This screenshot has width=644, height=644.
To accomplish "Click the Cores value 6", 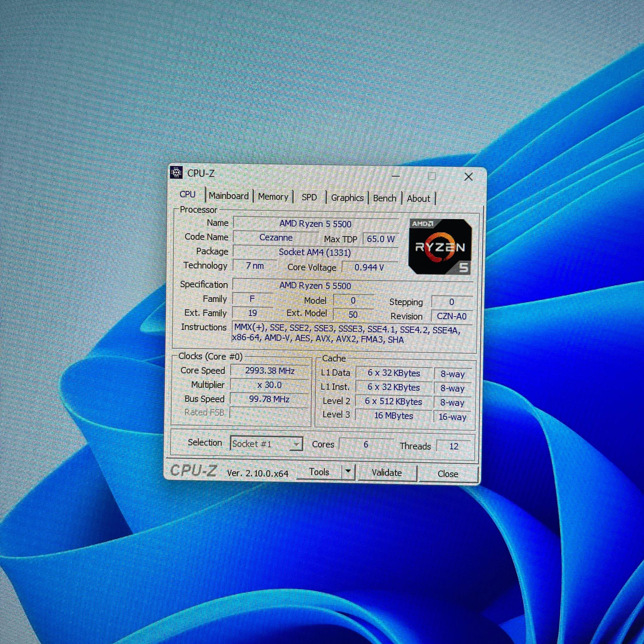I will 366,444.
